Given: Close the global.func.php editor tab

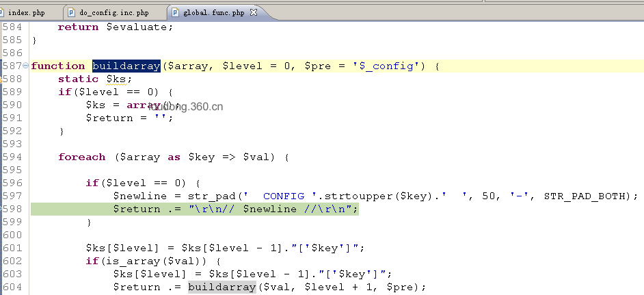Looking at the screenshot, I should [x=254, y=12].
